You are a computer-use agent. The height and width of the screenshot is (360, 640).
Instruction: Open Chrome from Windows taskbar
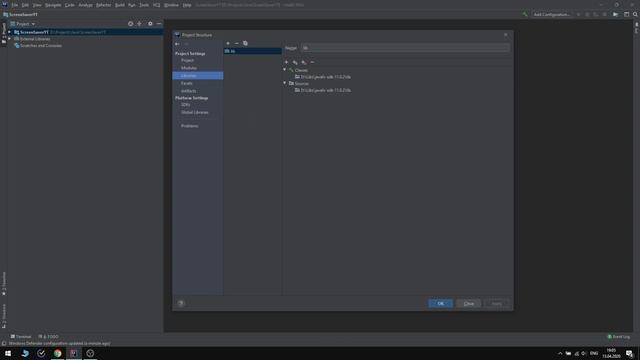(58, 353)
